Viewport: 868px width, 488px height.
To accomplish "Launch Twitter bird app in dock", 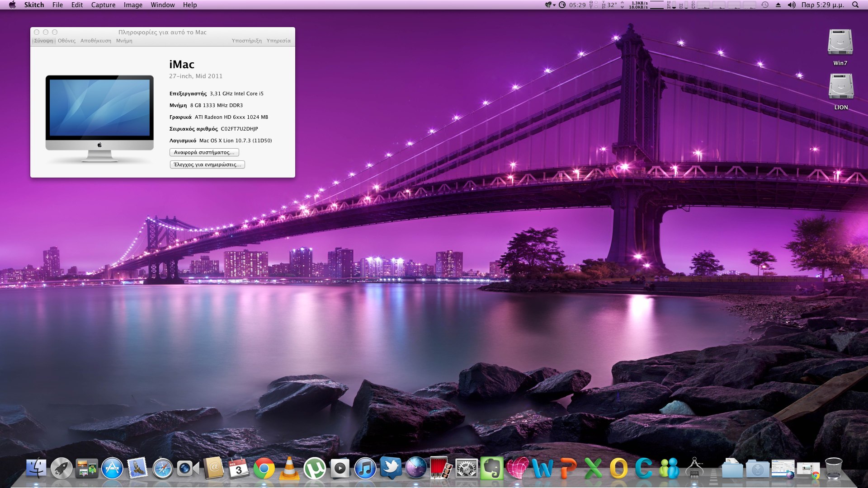I will pyautogui.click(x=391, y=468).
